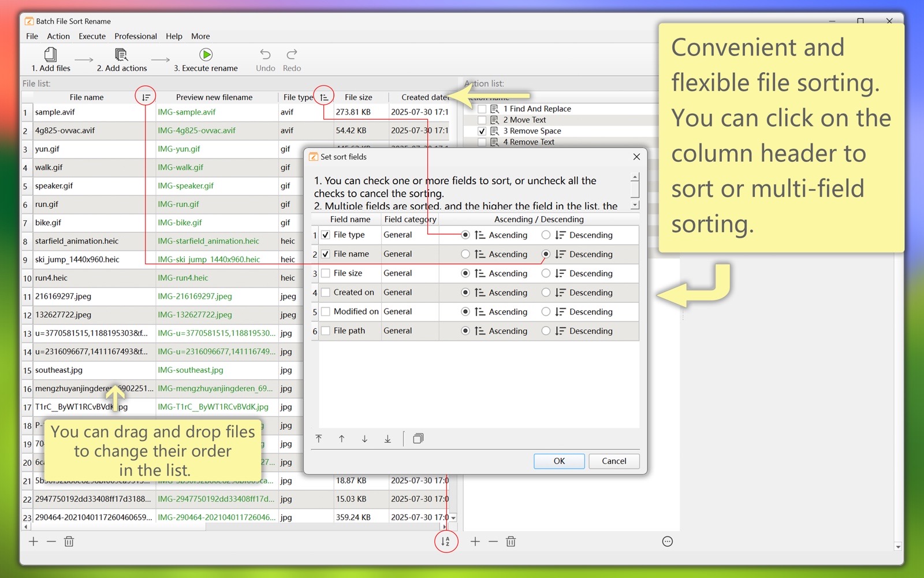Click the more options circle icon
This screenshot has height=578, width=924.
pos(667,542)
